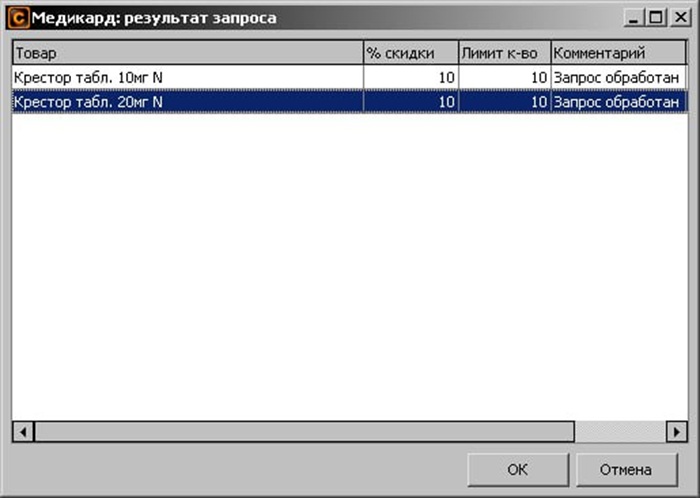This screenshot has height=498, width=700.
Task: Confirm with the OK button
Action: 517,469
